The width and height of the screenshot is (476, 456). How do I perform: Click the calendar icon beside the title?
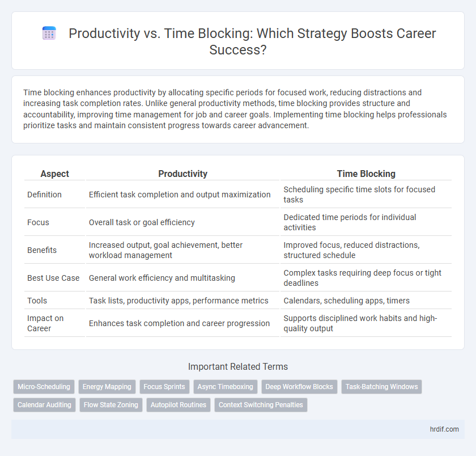pyautogui.click(x=49, y=33)
